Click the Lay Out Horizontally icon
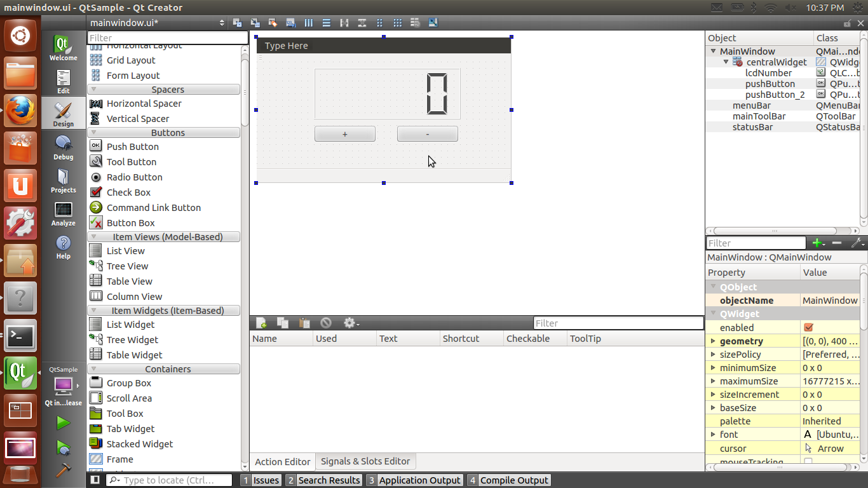The image size is (868, 488). tap(308, 22)
